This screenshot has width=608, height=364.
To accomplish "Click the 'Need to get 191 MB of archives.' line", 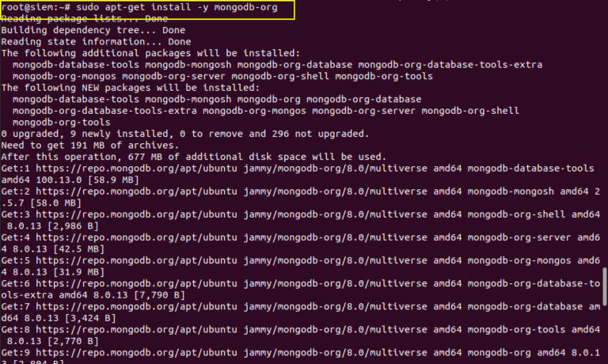I will click(x=90, y=146).
